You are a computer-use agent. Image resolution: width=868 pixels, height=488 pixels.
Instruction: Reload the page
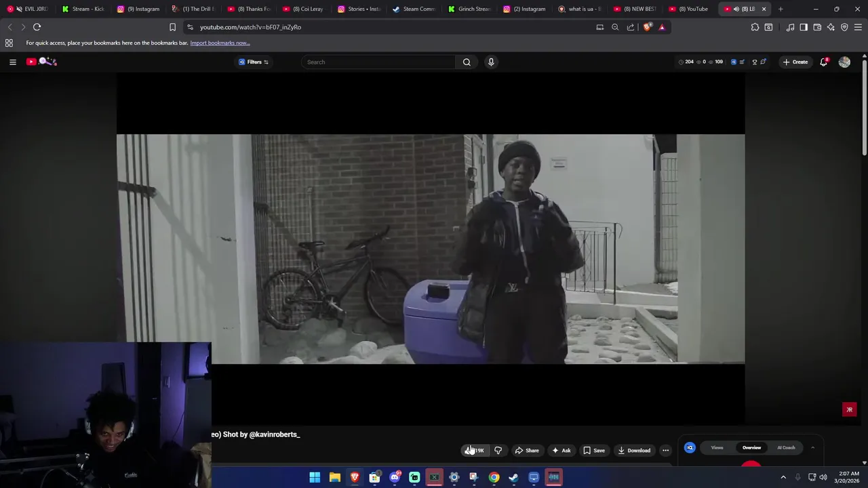pos(37,27)
